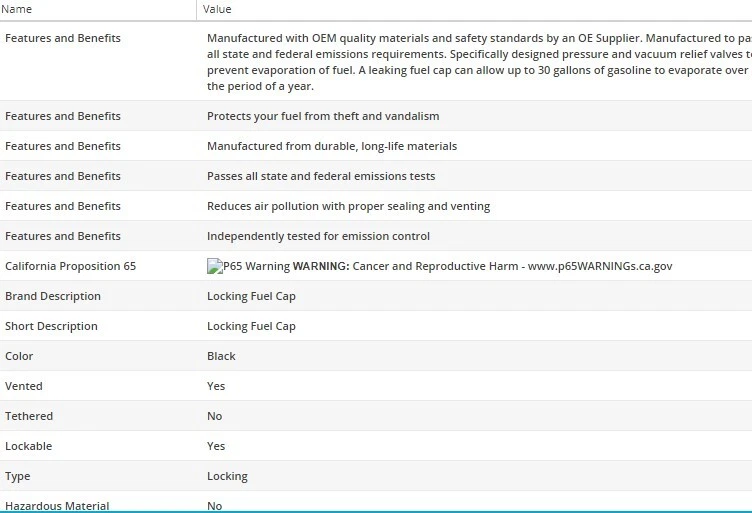Select the California Proposition 65 row label
Viewport: 752px width, 513px height.
pyautogui.click(x=70, y=266)
